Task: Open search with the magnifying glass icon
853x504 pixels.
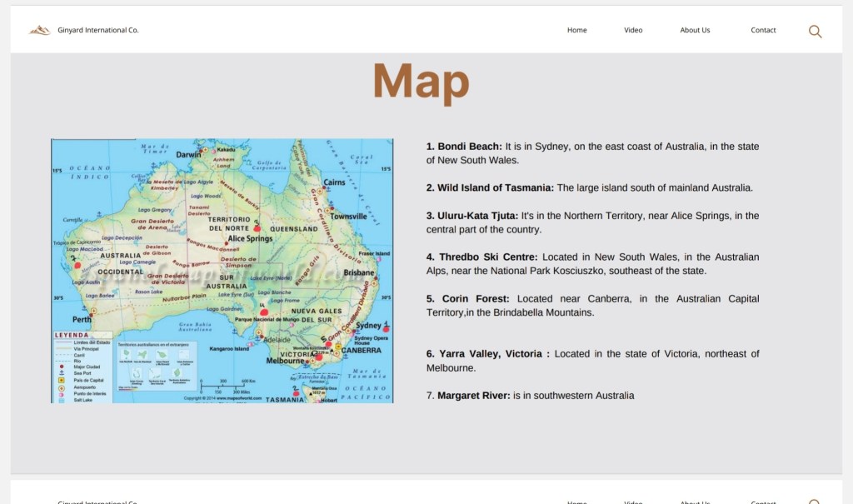Action: (815, 32)
